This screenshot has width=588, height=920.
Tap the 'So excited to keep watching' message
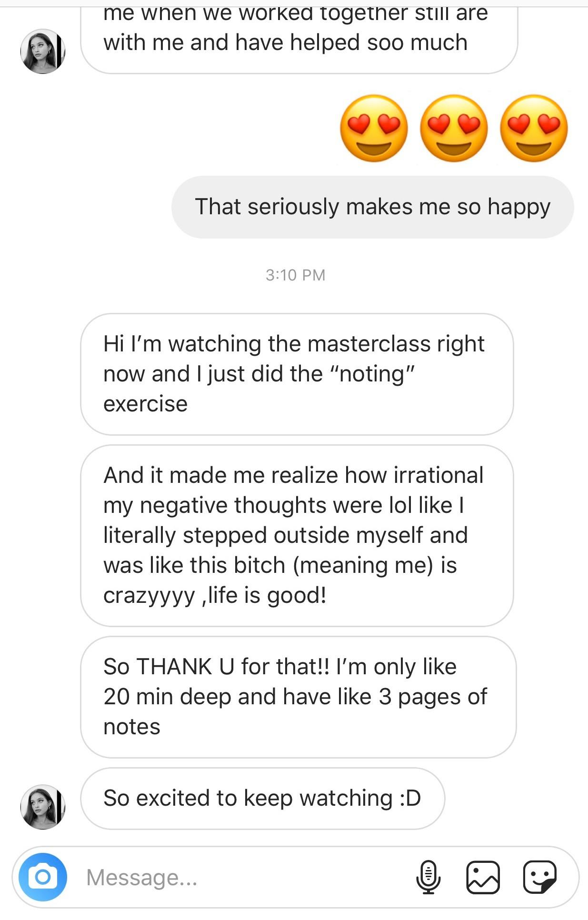point(262,799)
